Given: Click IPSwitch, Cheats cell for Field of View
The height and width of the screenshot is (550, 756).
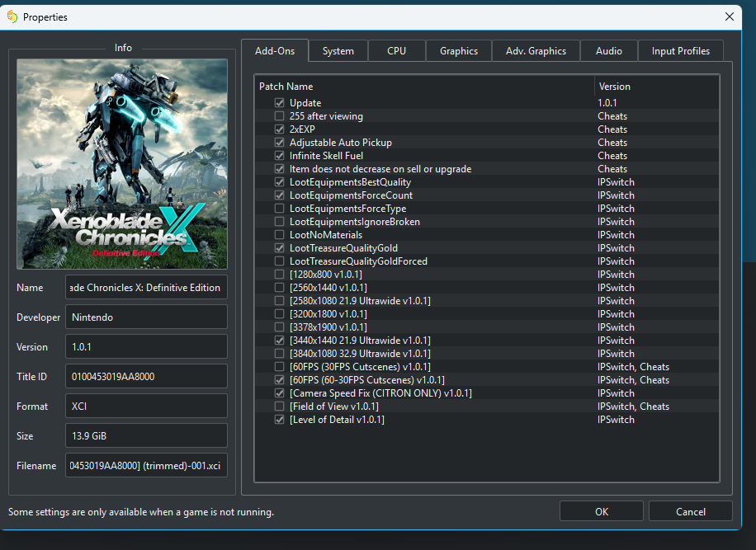Looking at the screenshot, I should [633, 407].
